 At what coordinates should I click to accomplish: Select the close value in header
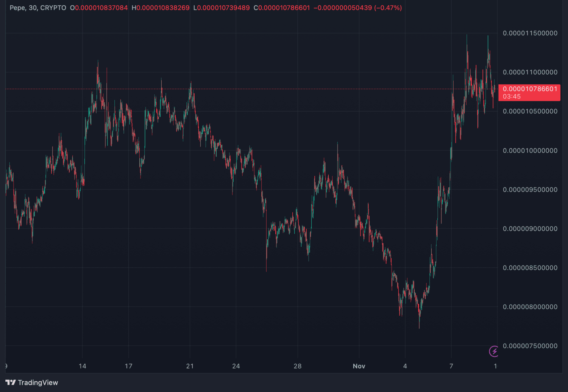pos(284,8)
